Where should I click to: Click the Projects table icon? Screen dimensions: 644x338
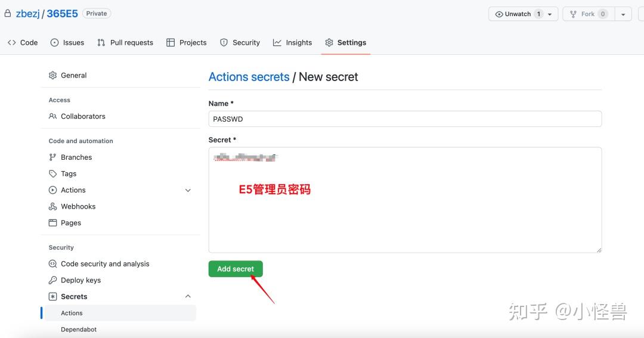click(171, 43)
